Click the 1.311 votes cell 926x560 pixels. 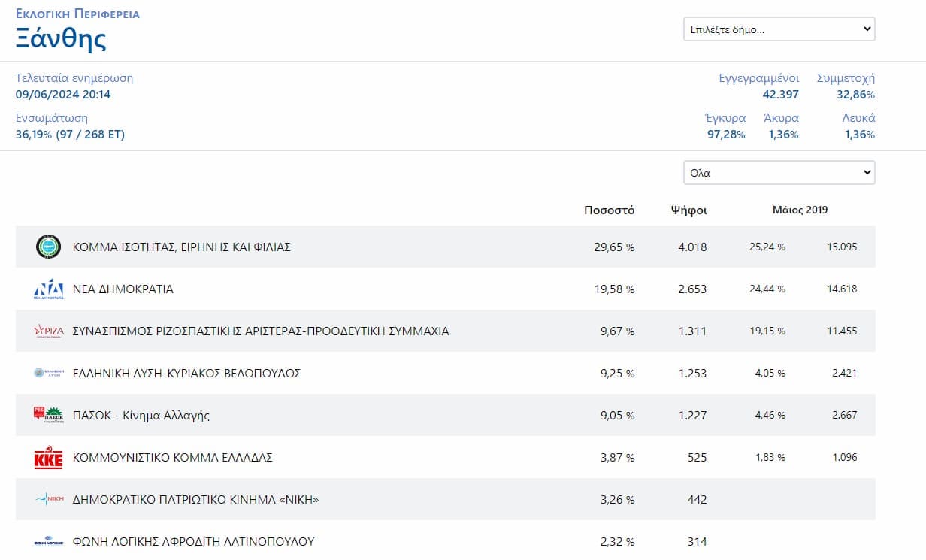click(x=692, y=331)
